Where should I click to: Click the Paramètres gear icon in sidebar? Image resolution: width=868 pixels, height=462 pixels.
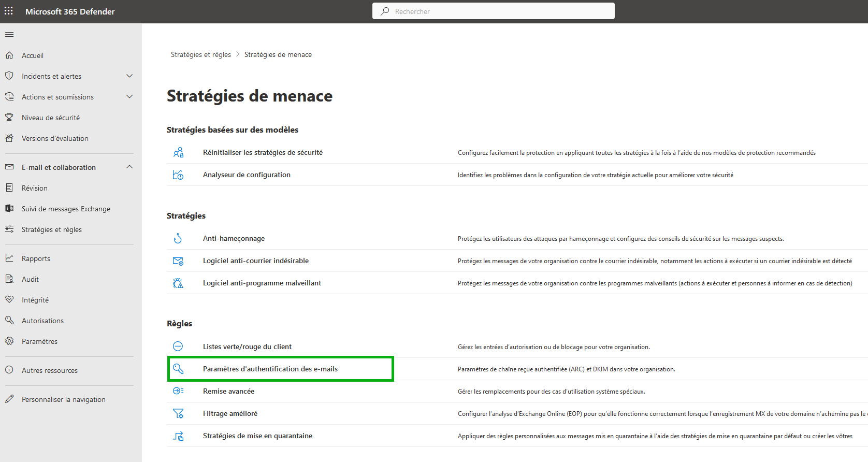(x=9, y=341)
